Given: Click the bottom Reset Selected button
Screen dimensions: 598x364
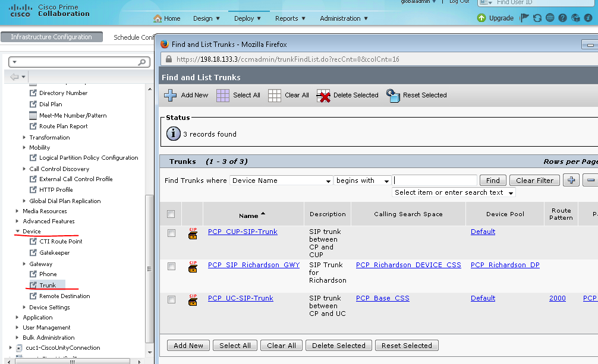Looking at the screenshot, I should pos(407,346).
